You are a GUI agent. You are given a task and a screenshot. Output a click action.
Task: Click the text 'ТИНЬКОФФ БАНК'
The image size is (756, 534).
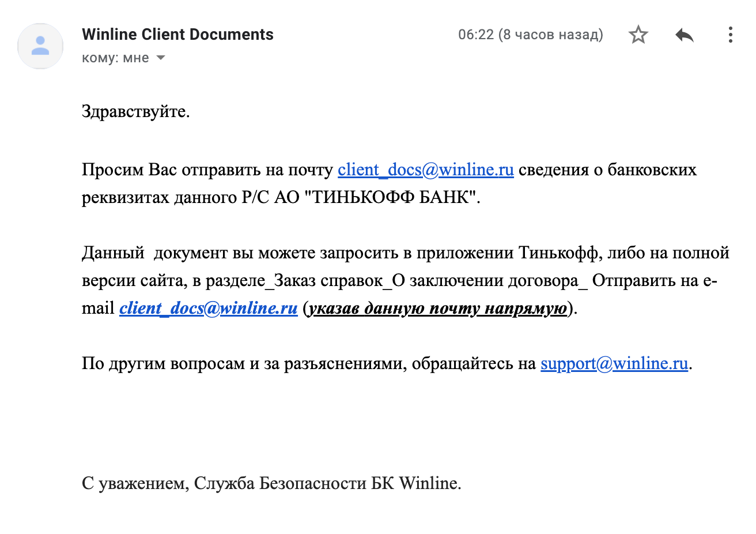[x=394, y=197]
